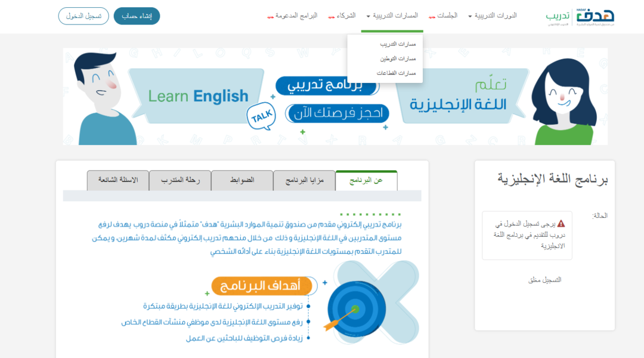Click the TALK speech bubble icon

point(262,117)
